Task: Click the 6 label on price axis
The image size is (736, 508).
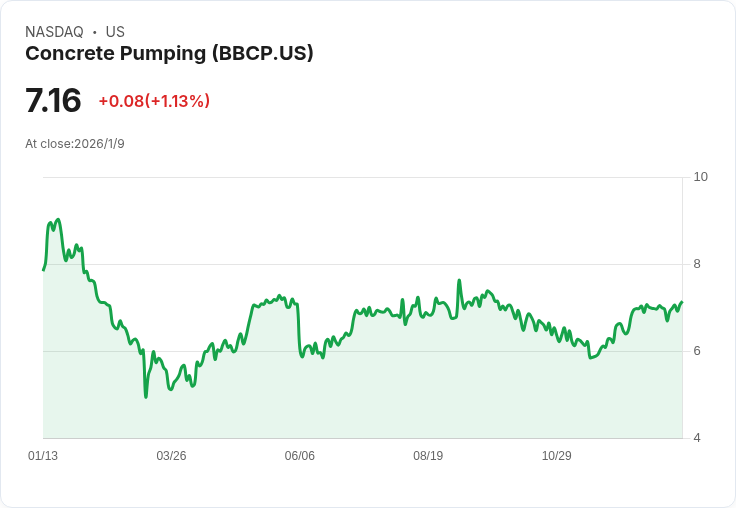Action: click(697, 351)
